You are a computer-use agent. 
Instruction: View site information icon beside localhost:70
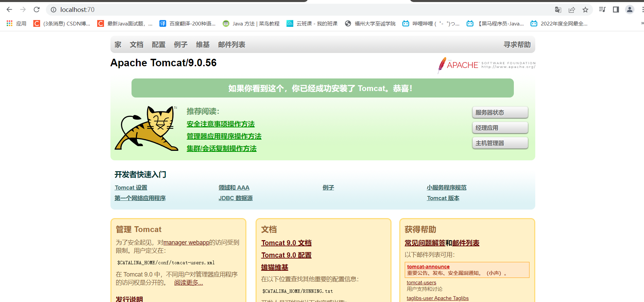click(x=53, y=10)
